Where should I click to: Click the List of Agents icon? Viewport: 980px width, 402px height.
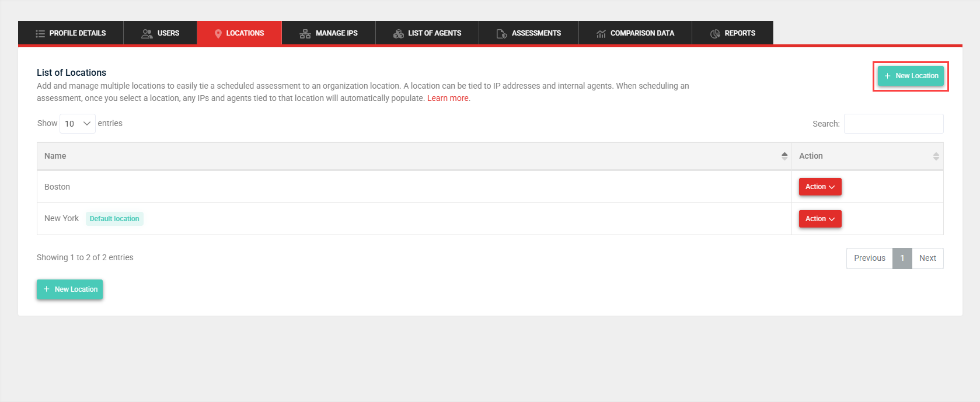[x=399, y=34]
